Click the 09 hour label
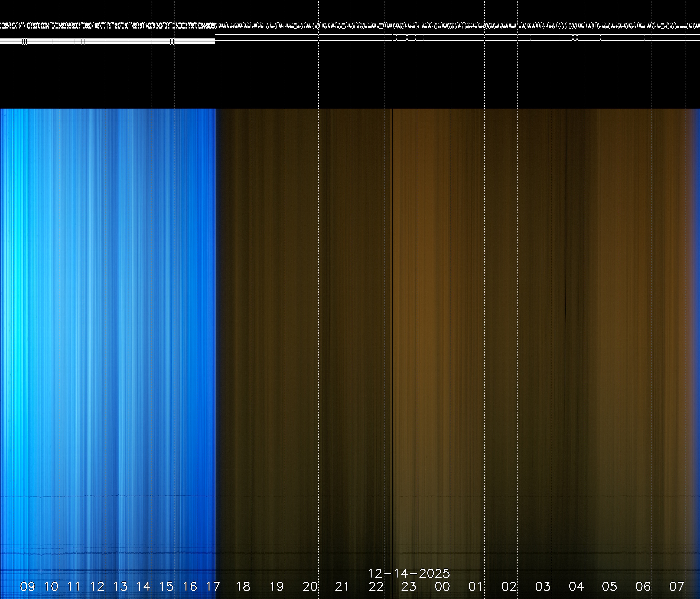Screen dimensions: 700x599 27,587
